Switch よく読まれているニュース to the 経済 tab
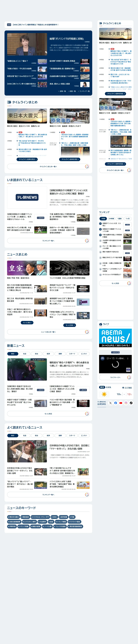This screenshot has height=644, width=138. (x=48, y=435)
